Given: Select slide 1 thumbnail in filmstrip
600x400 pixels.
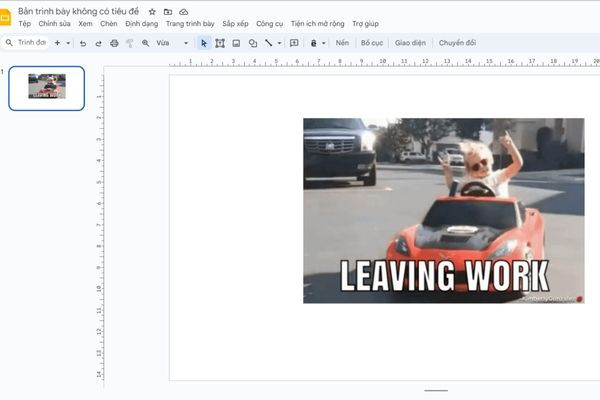Looking at the screenshot, I should click(x=46, y=88).
